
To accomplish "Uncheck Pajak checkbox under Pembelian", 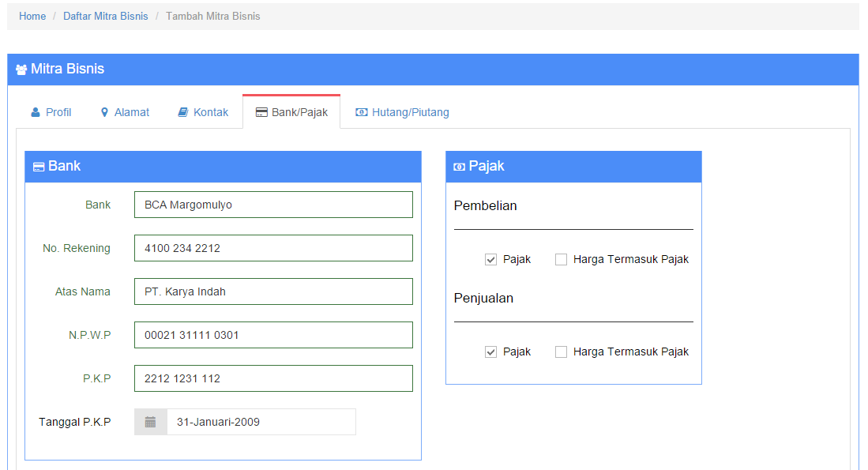I will (x=490, y=260).
